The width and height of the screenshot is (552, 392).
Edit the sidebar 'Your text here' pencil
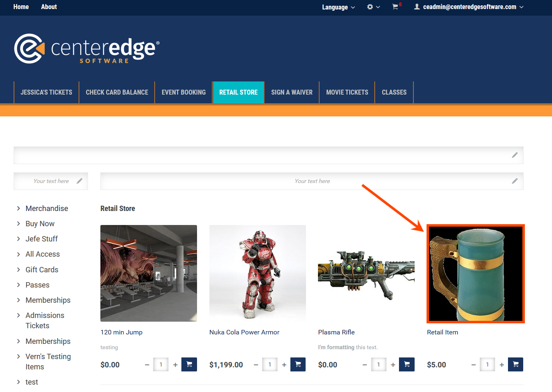[79, 181]
